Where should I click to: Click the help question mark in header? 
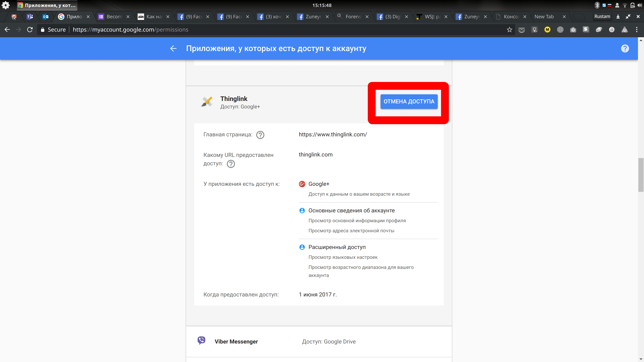click(625, 48)
